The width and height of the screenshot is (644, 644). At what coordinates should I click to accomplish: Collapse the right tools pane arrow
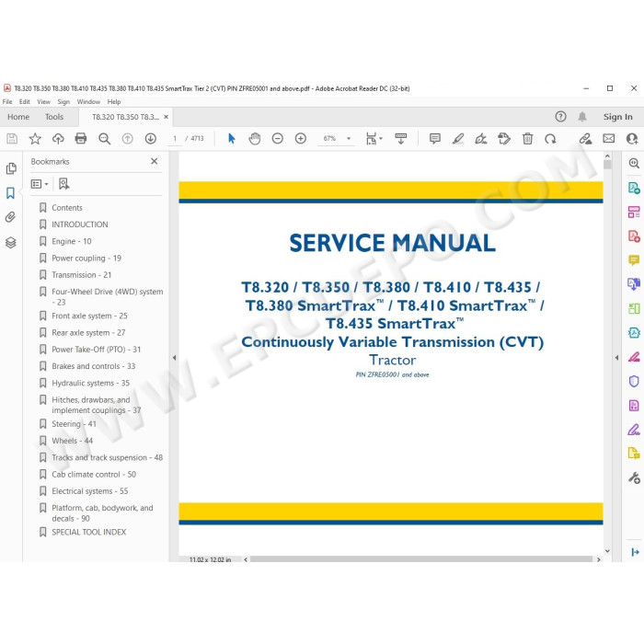[x=616, y=358]
